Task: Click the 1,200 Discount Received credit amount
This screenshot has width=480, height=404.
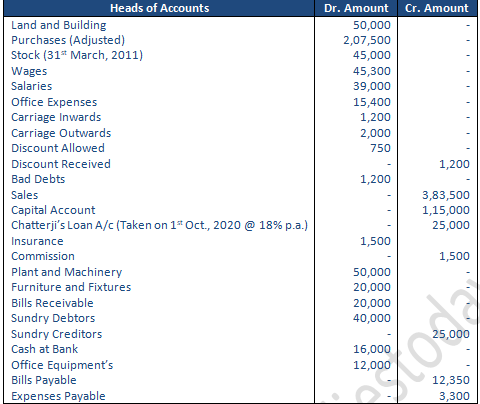Action: (x=454, y=164)
